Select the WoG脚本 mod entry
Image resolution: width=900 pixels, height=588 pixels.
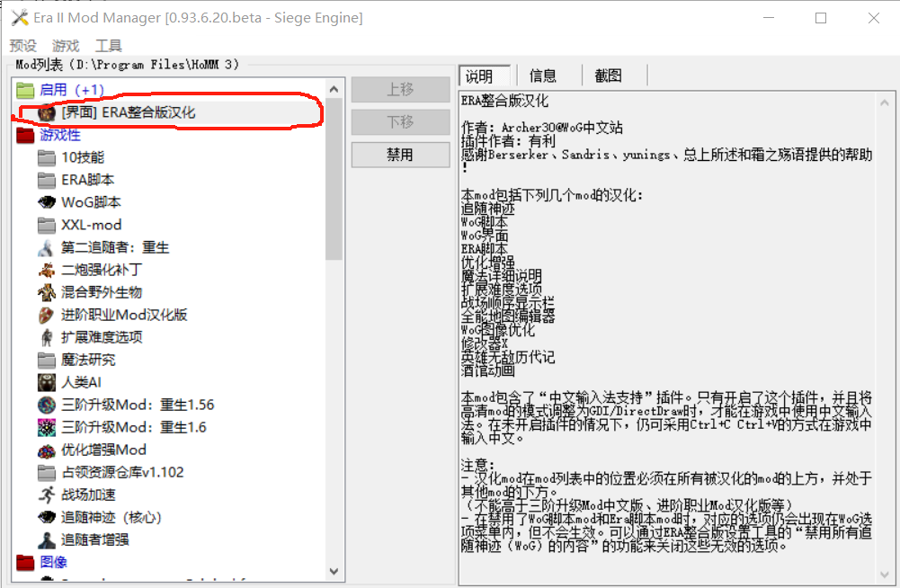tap(92, 202)
